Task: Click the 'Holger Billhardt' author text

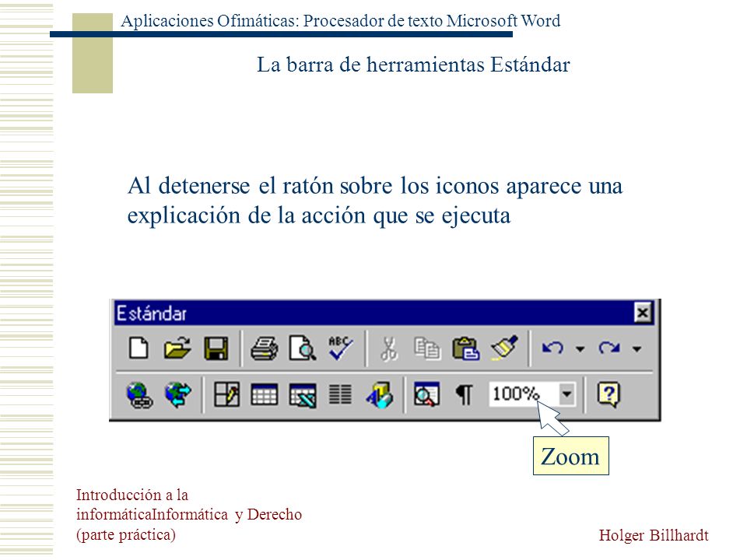Action: [654, 535]
